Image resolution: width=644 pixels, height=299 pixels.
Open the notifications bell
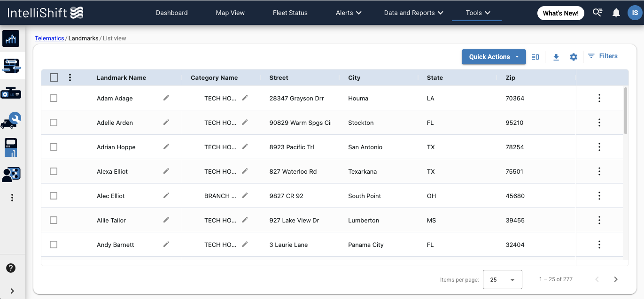[x=616, y=13]
